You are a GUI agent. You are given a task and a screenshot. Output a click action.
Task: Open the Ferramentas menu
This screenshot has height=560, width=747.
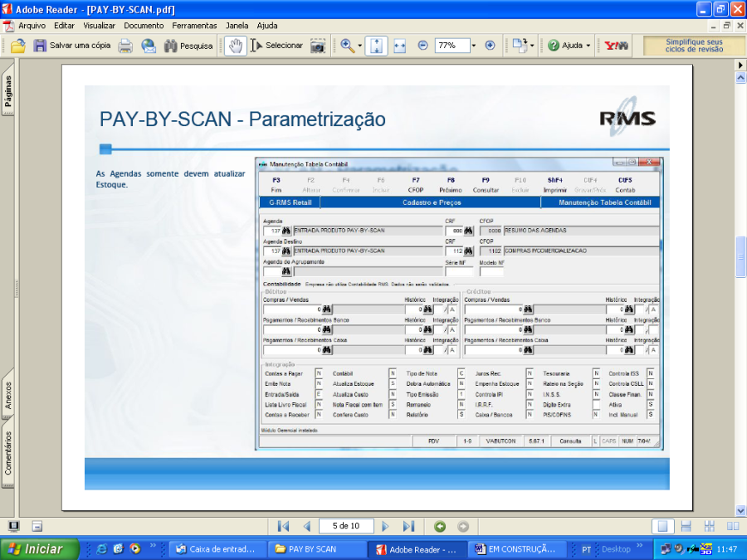pyautogui.click(x=194, y=26)
